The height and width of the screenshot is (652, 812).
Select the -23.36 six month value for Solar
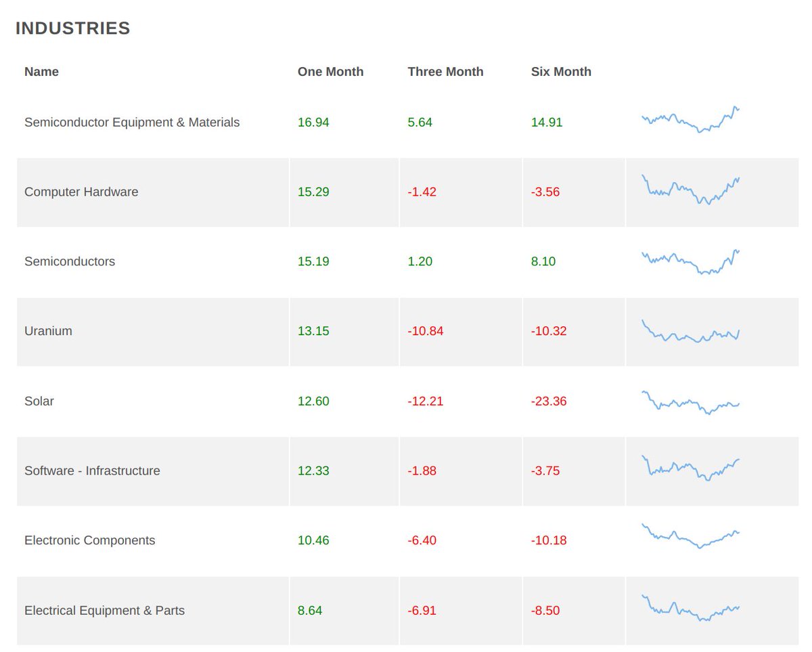coord(549,401)
